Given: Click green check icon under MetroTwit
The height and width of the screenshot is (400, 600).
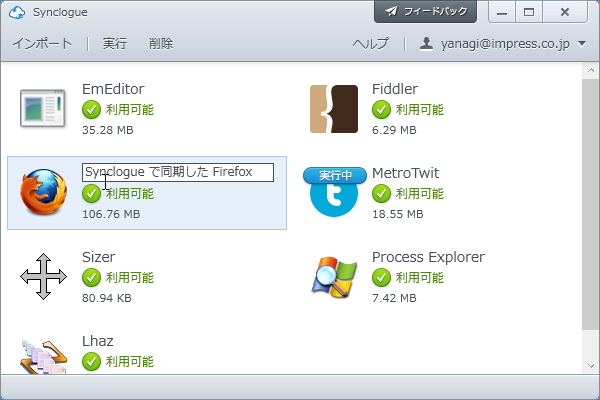Looking at the screenshot, I should pyautogui.click(x=381, y=193).
